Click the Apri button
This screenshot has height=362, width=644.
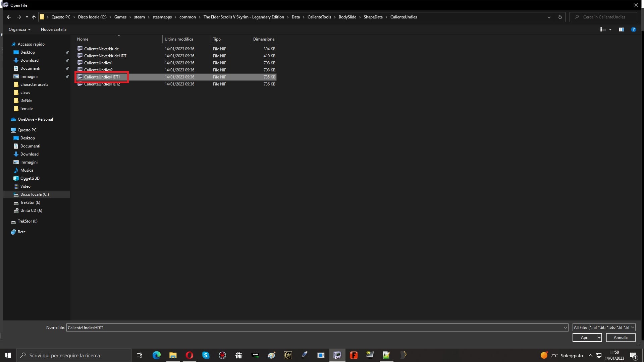[x=584, y=338]
